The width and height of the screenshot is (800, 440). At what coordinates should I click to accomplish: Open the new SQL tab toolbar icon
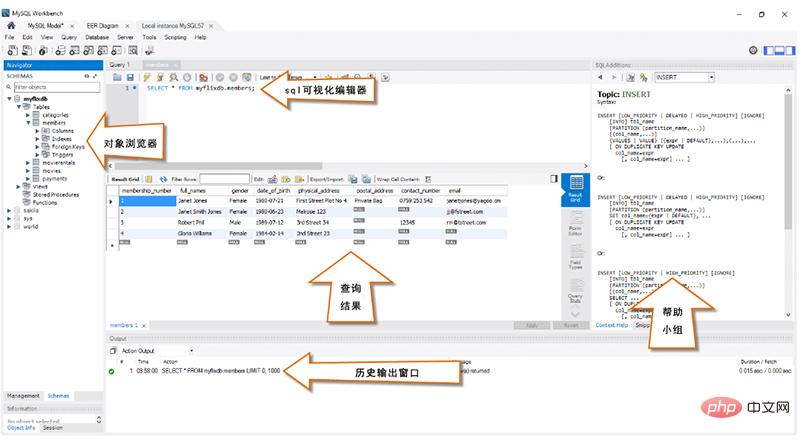point(12,50)
